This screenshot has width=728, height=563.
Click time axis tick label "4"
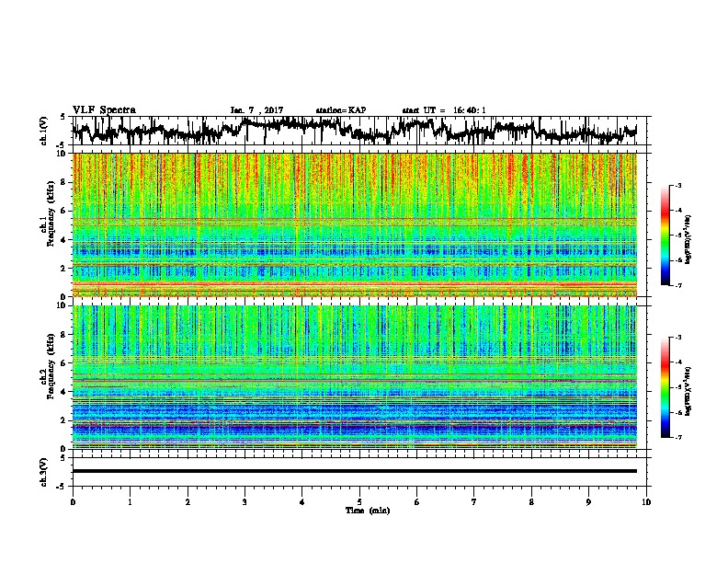302,502
